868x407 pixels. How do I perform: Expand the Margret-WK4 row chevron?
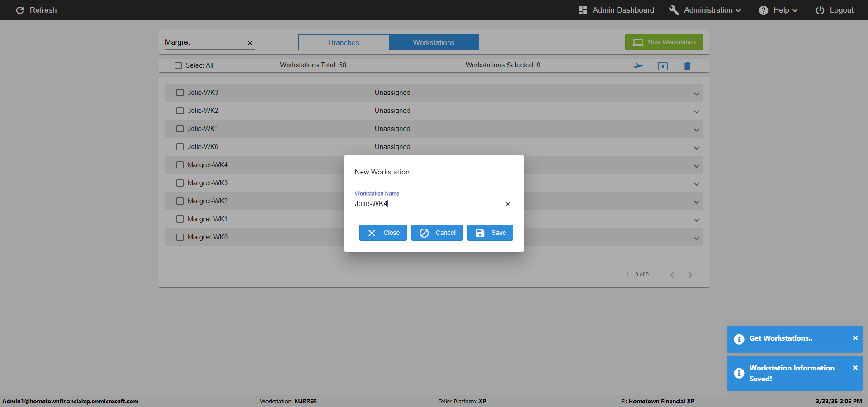(x=697, y=166)
